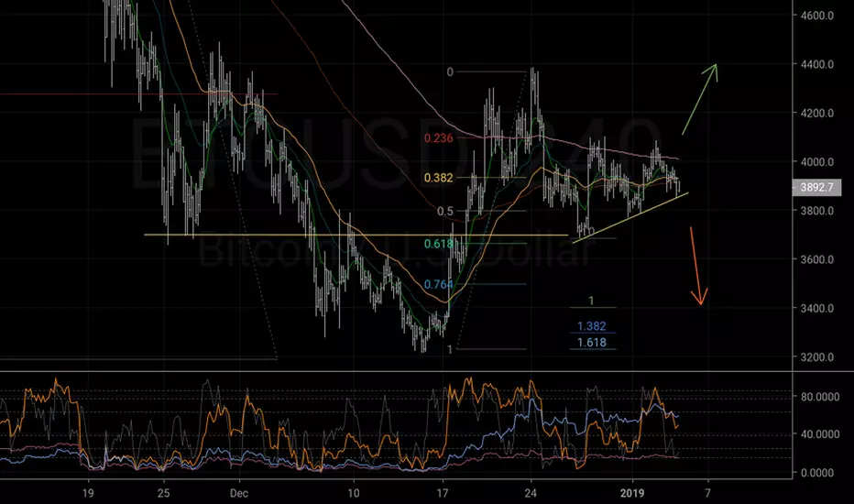Click the yellow 0.382 Fibonacci label
The image size is (854, 504).
tap(438, 178)
